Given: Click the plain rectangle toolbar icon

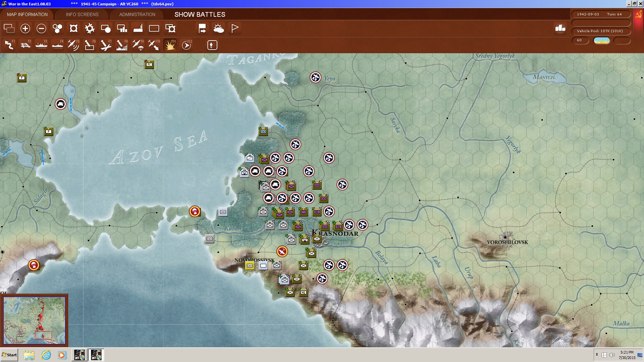Looking at the screenshot, I should (x=154, y=28).
